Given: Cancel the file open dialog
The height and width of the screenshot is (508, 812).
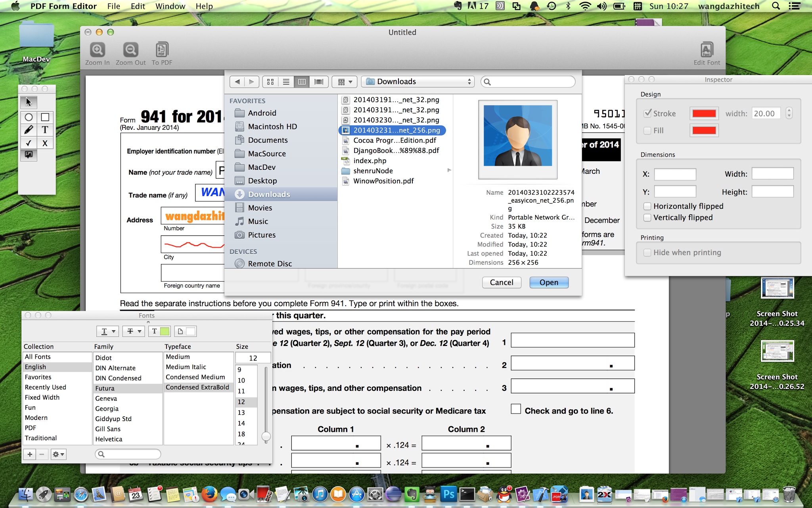Looking at the screenshot, I should (501, 282).
